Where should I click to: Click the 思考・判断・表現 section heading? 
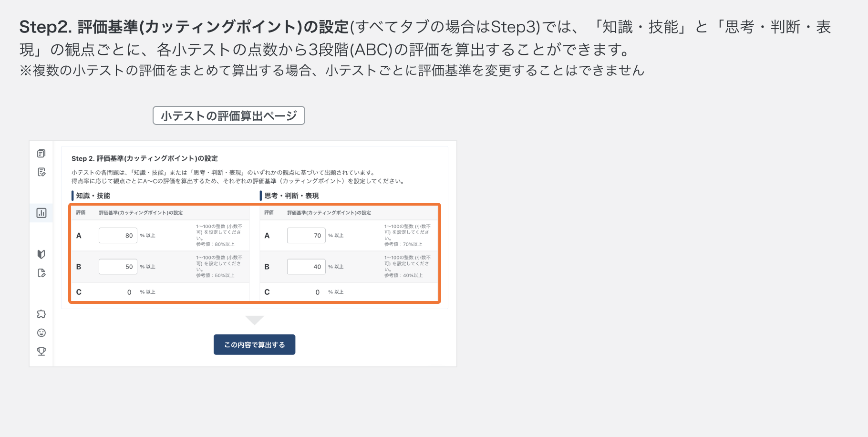click(x=291, y=196)
